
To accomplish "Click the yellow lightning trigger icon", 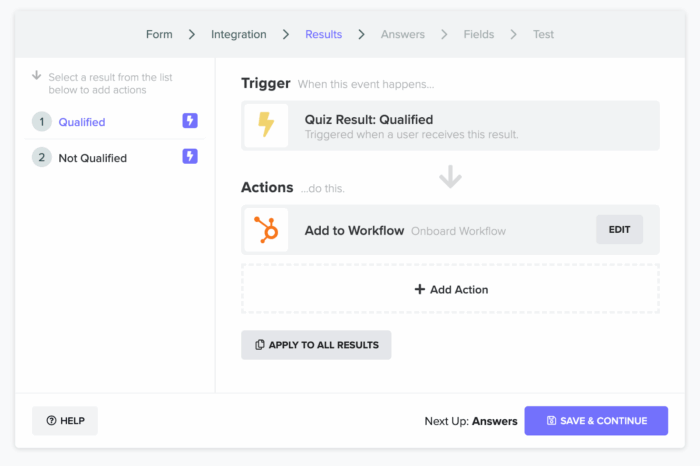I will [266, 126].
